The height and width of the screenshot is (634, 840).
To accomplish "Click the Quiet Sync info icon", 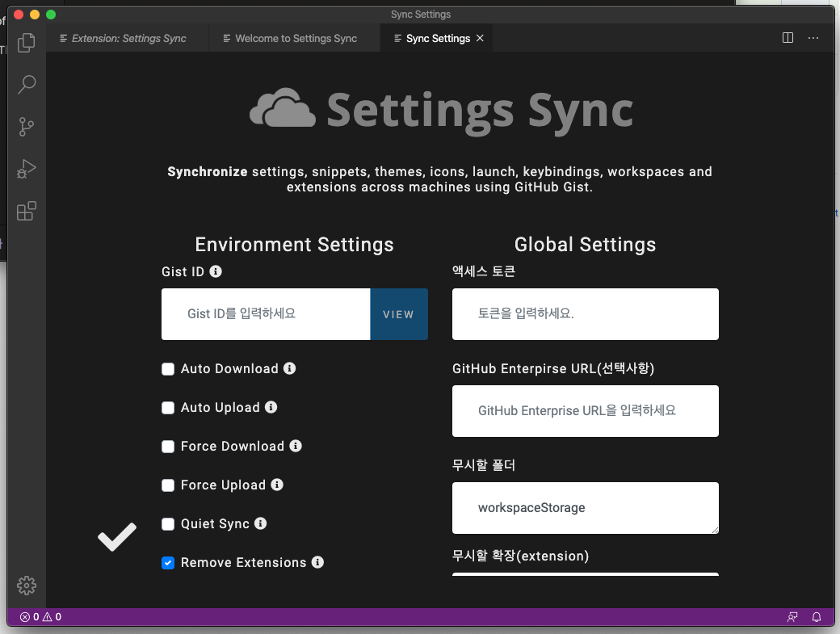I will [x=260, y=523].
